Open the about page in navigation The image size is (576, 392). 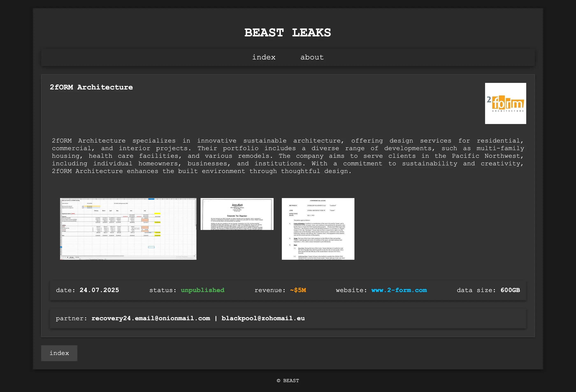(x=312, y=57)
